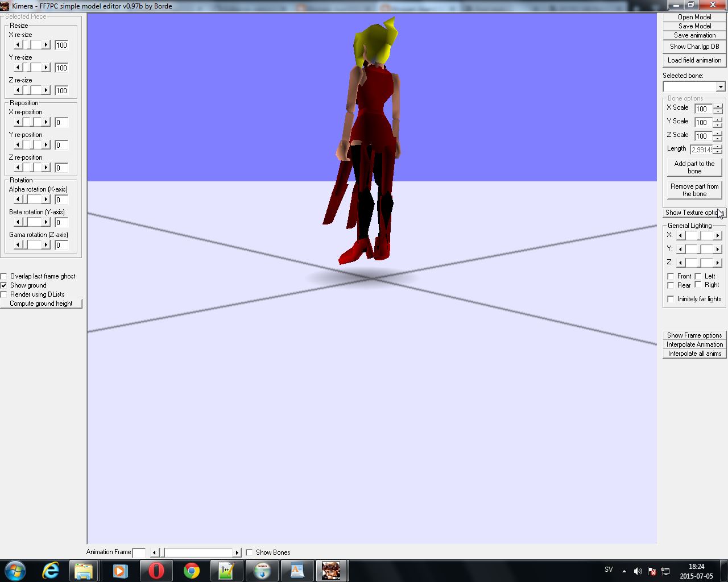Enable the Rear lighting checkbox

[x=671, y=285]
